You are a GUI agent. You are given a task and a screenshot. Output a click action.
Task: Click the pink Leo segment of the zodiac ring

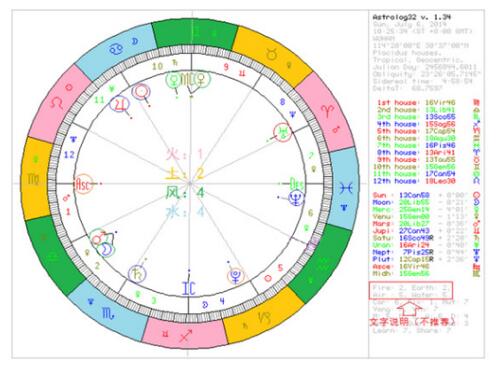(60, 104)
